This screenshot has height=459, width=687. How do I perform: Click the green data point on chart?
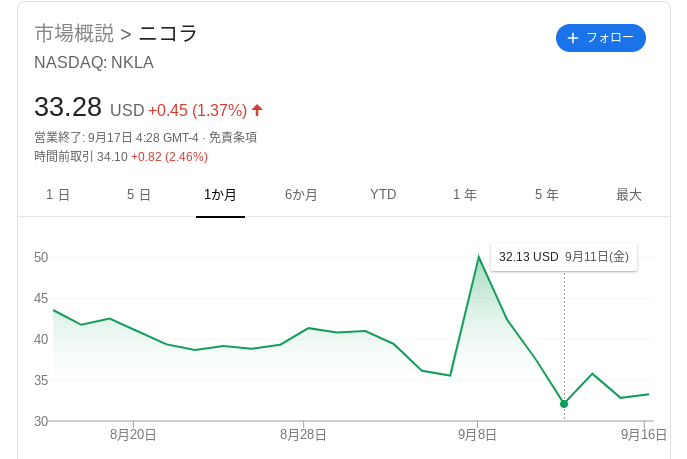tap(564, 404)
